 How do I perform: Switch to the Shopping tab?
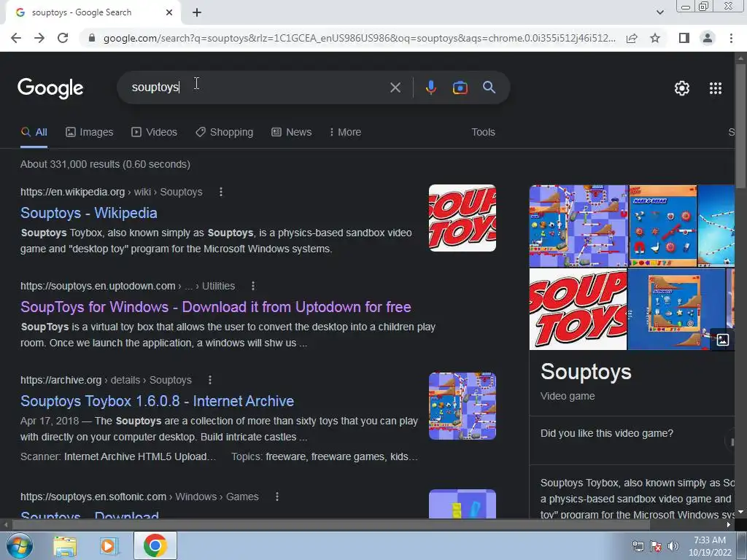point(225,133)
